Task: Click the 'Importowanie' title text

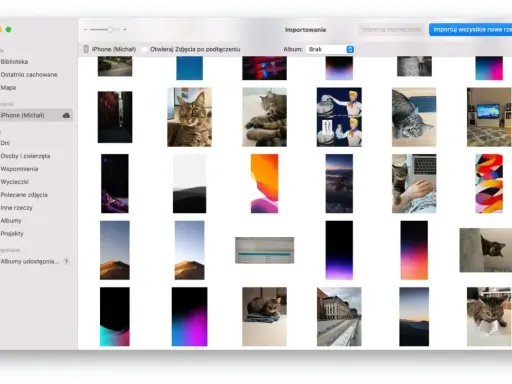Action: tap(305, 30)
